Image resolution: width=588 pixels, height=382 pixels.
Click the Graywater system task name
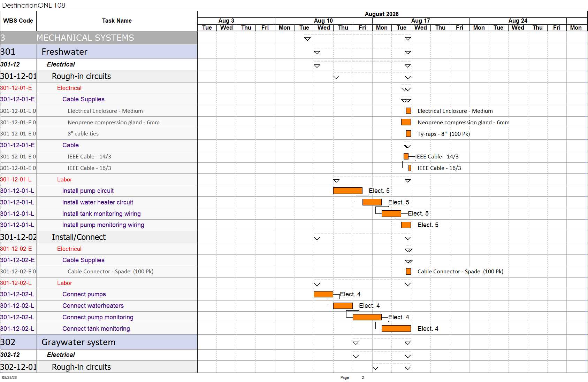click(78, 342)
